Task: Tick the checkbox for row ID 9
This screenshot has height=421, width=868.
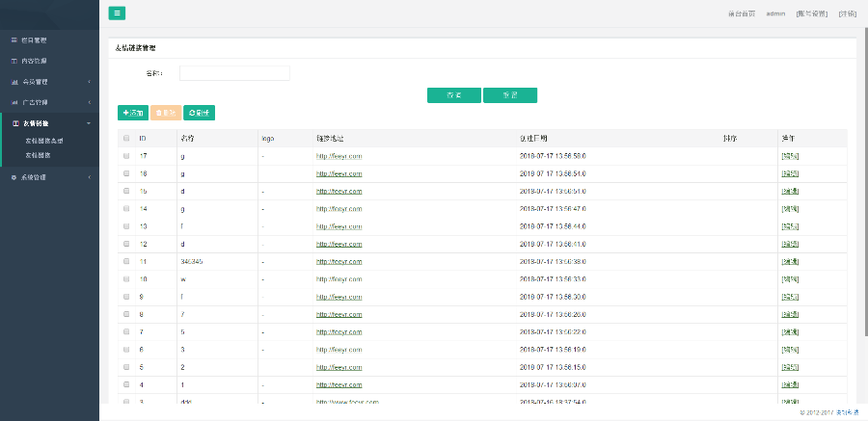Action: pyautogui.click(x=126, y=297)
